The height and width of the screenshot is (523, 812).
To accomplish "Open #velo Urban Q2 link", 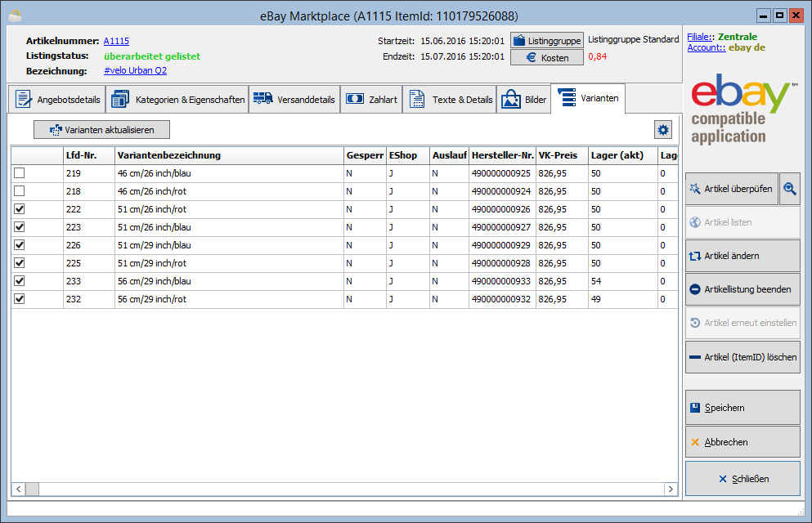I will (x=135, y=70).
